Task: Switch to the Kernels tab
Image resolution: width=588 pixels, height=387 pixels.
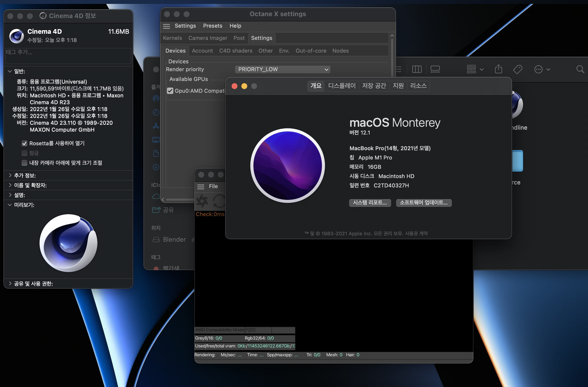Action: [172, 38]
